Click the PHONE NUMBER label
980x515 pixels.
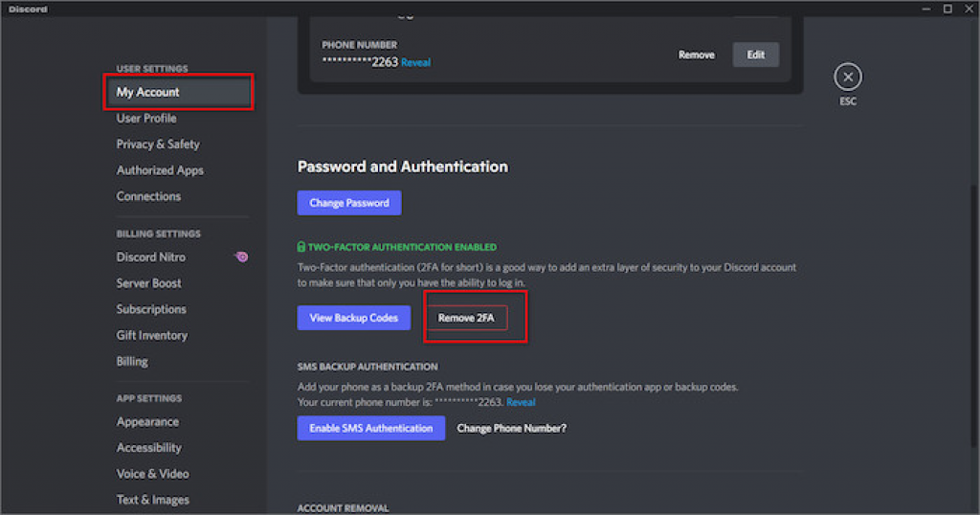(360, 45)
